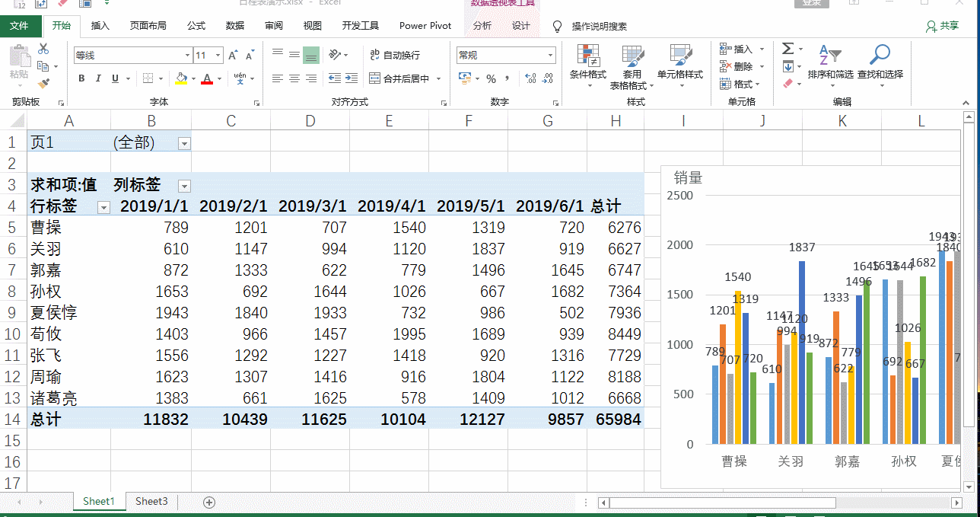Click the 共享 share button

(x=943, y=26)
